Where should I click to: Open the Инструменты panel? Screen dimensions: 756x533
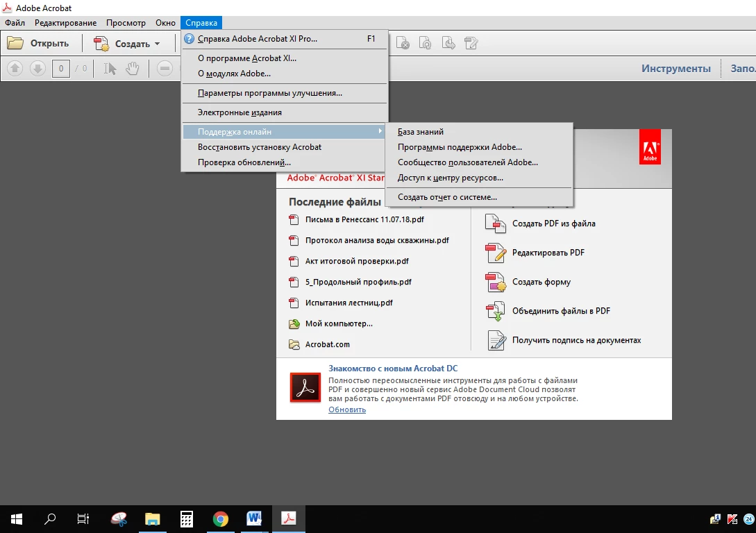[x=675, y=69]
